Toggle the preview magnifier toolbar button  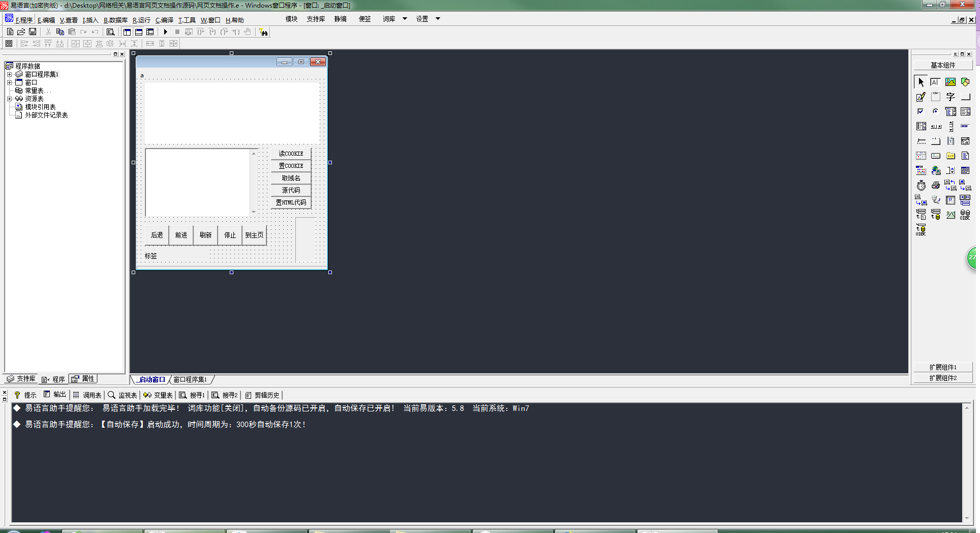point(110,32)
